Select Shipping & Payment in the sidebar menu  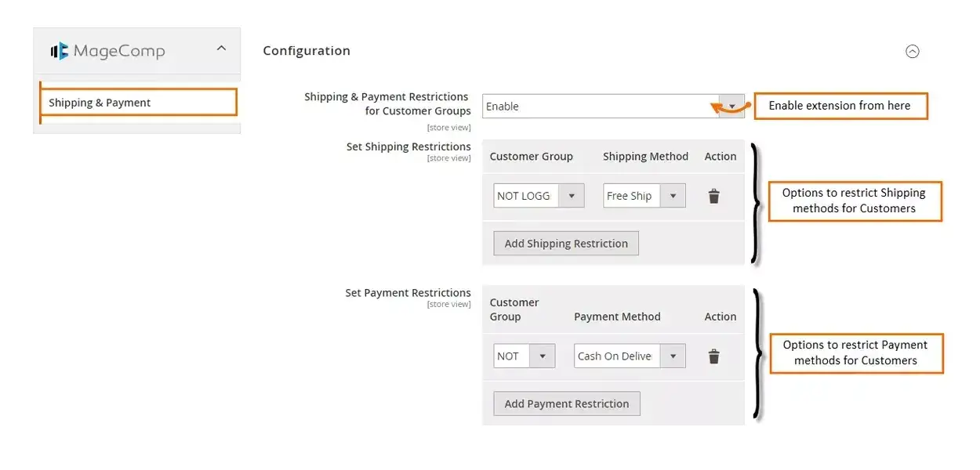pos(138,103)
